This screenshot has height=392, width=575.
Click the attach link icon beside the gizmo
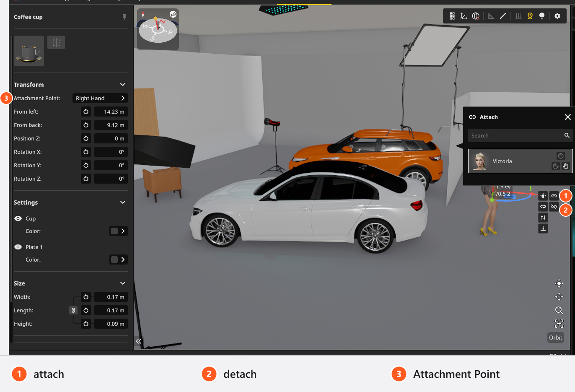point(554,196)
